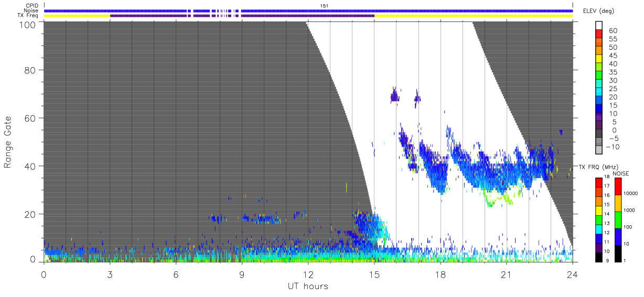Click the purple echo cluster near gate 70 at 16 UT
Screen dimensions: 644x297
coord(395,95)
